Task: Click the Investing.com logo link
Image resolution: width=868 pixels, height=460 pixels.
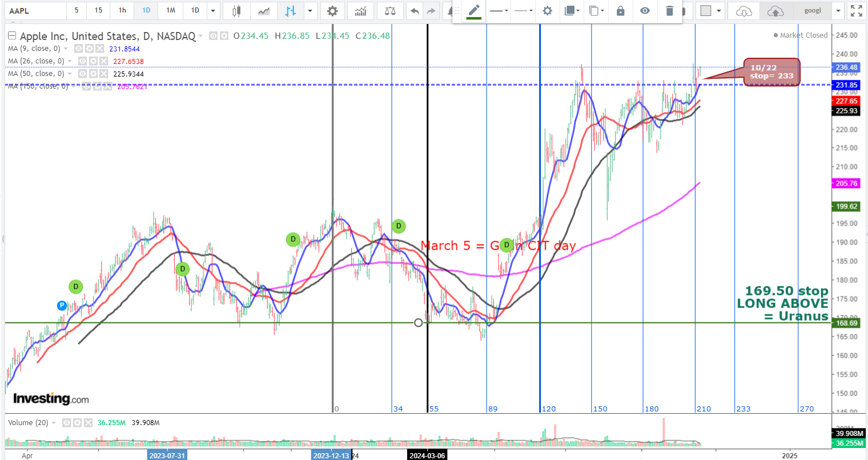Action: pyautogui.click(x=51, y=398)
